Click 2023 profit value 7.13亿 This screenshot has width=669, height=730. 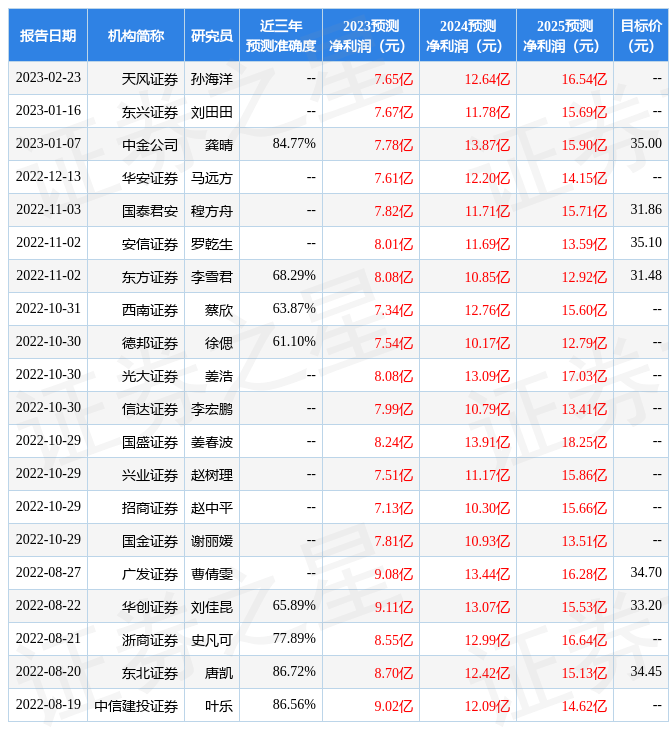coord(394,508)
